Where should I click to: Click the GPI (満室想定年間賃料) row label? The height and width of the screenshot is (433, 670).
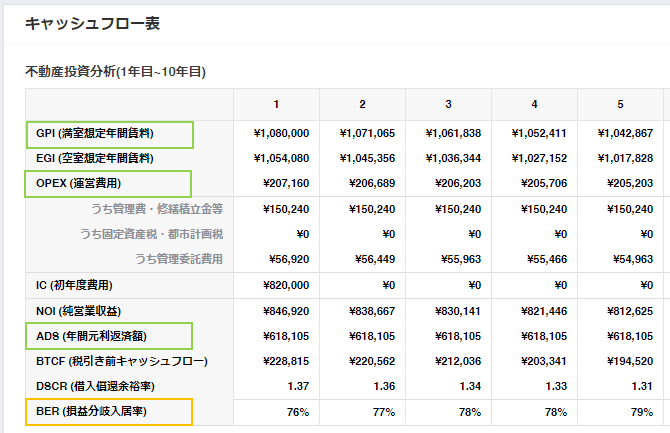(x=95, y=133)
